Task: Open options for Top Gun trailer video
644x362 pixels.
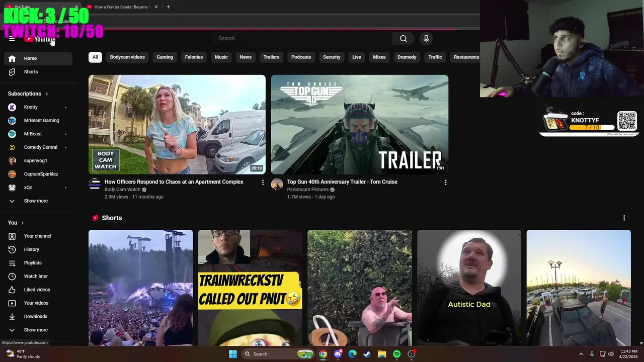Action: [x=445, y=183]
